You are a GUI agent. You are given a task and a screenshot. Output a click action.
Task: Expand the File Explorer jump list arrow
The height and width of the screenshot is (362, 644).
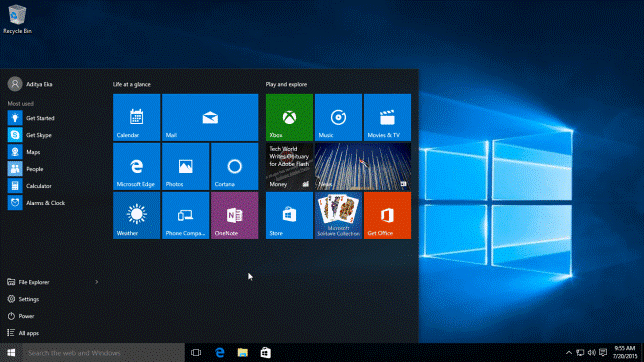click(x=97, y=282)
